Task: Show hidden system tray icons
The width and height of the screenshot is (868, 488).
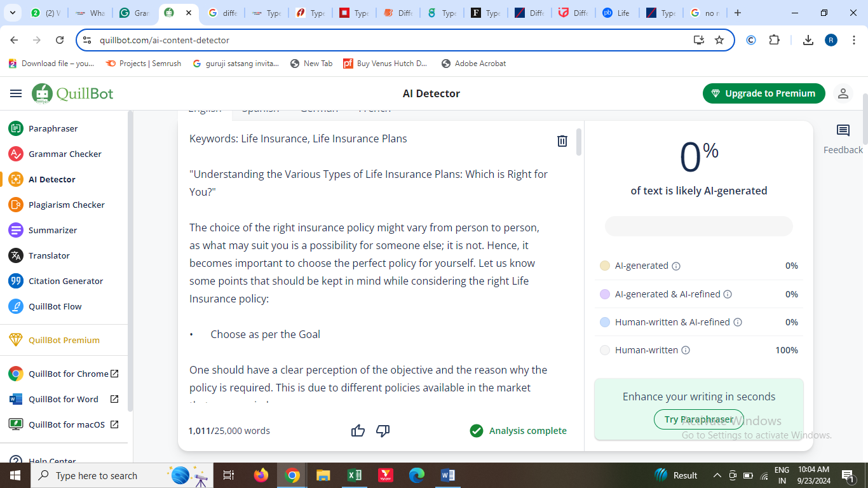Action: [x=717, y=475]
